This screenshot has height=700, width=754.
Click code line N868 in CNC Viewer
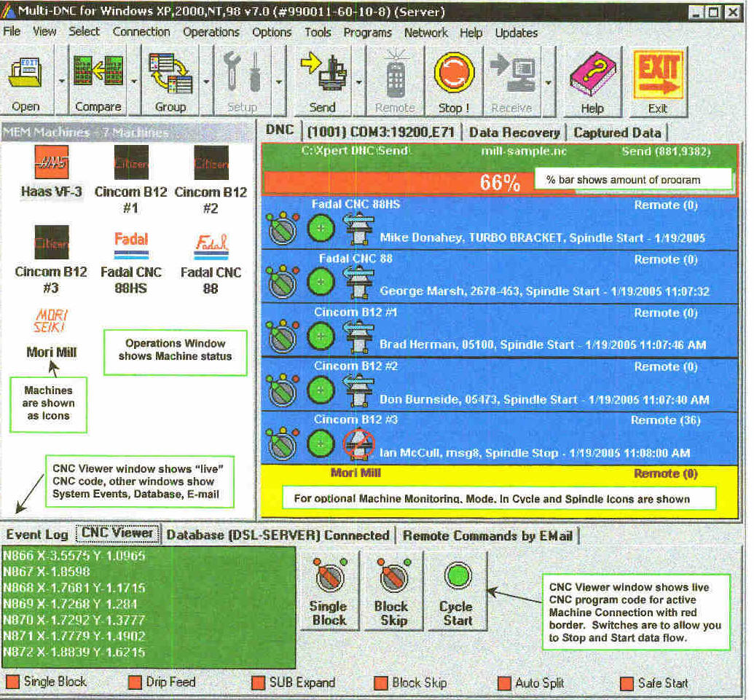(74, 588)
